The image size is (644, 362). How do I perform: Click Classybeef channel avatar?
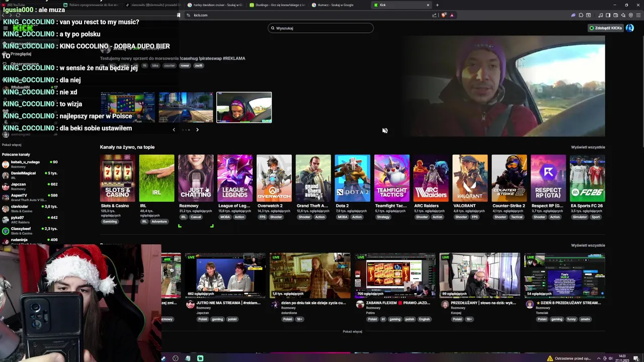[6, 230]
